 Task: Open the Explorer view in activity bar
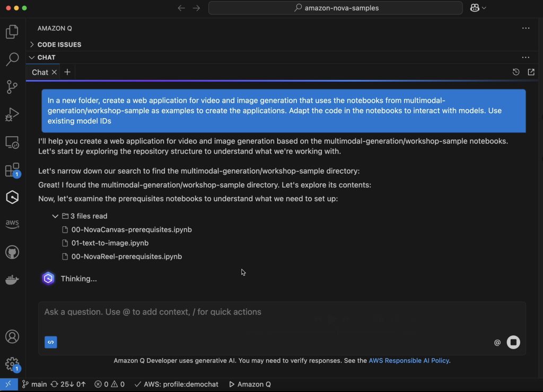tap(12, 32)
